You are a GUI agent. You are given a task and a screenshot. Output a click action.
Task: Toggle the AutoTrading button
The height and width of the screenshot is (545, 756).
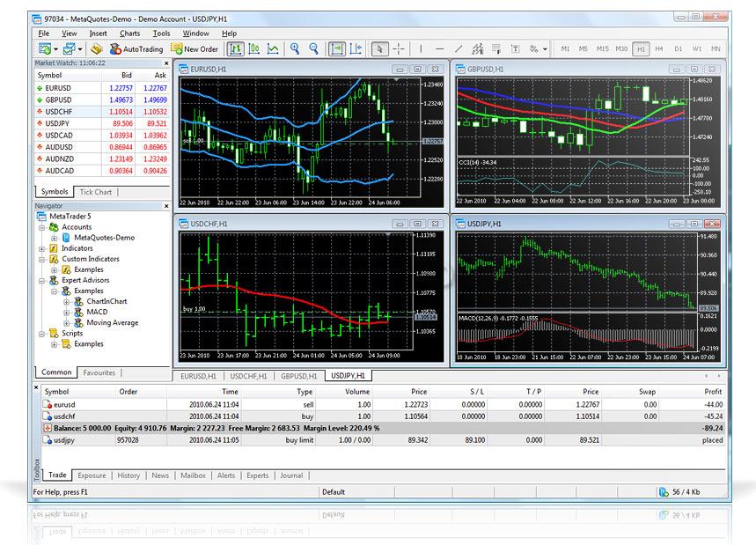point(136,49)
